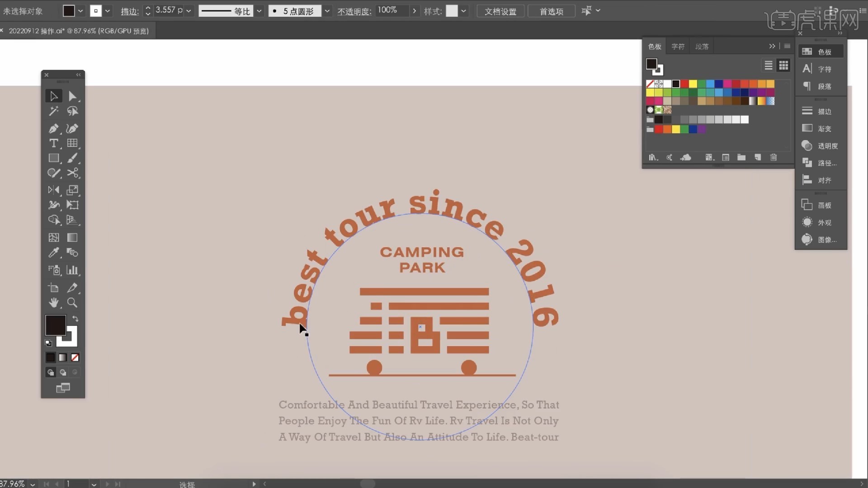Select the Selection tool (black arrow)
868x488 pixels.
coord(54,96)
